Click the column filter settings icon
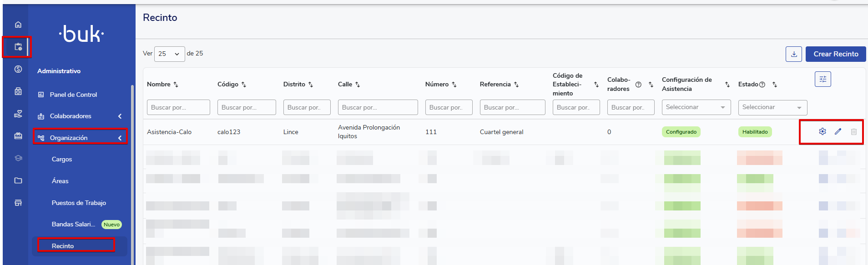The image size is (868, 265). point(823,79)
